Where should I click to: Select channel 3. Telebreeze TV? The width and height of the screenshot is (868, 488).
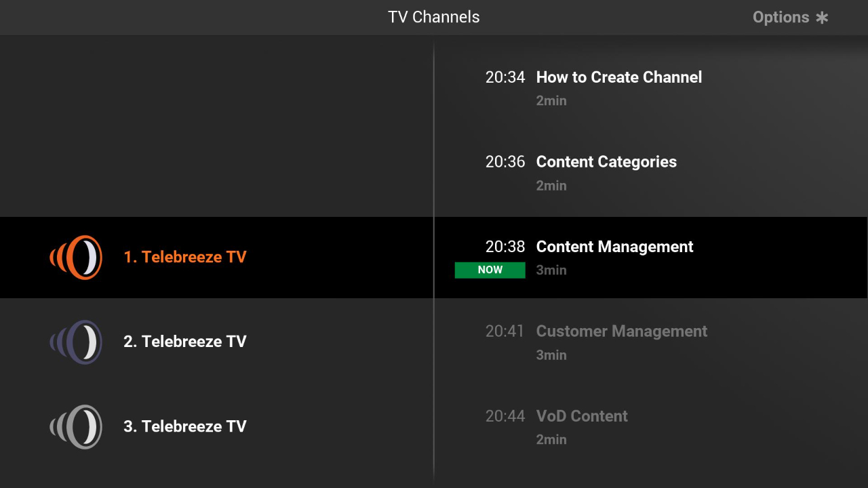coord(185,426)
